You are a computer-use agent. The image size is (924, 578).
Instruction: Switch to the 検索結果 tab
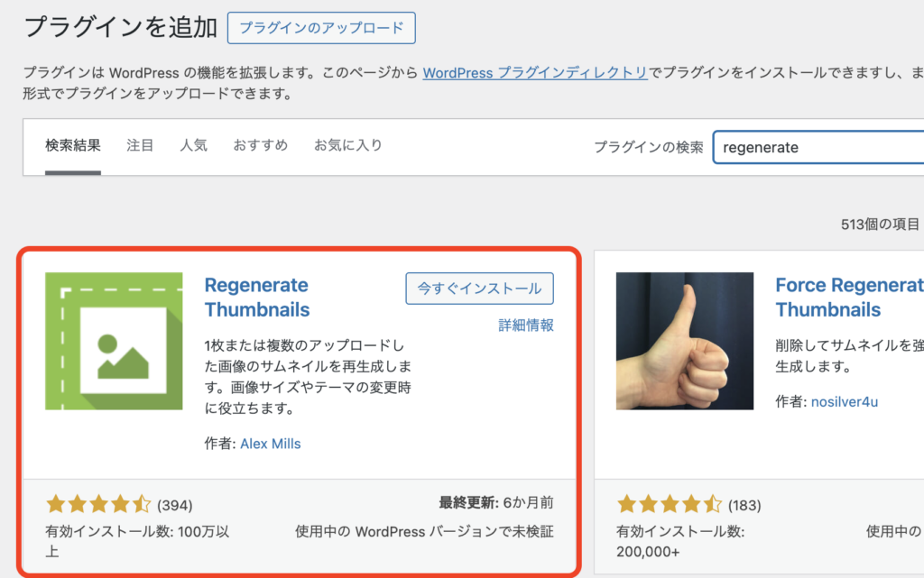(73, 146)
